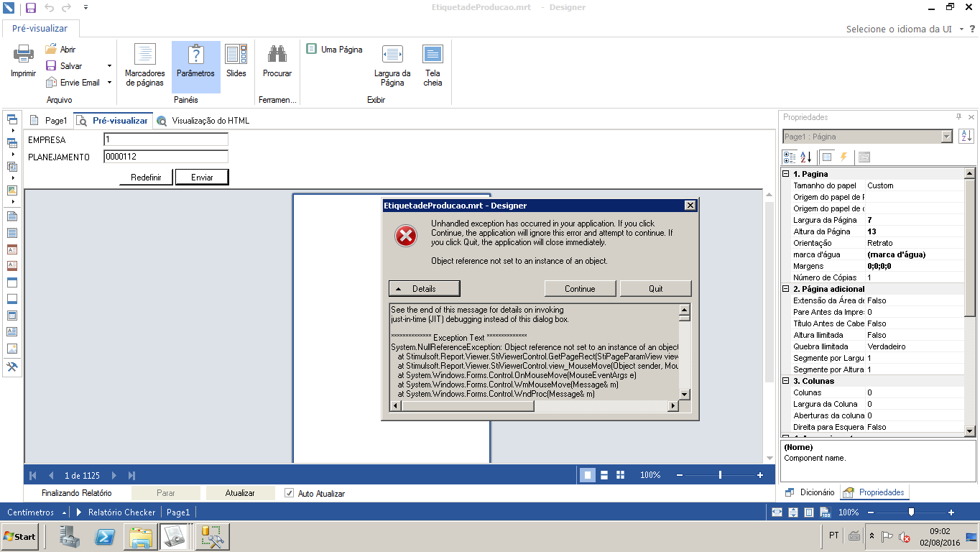The image size is (980, 552).
Task: Click the lightning events icon in Propriedades
Action: (843, 157)
